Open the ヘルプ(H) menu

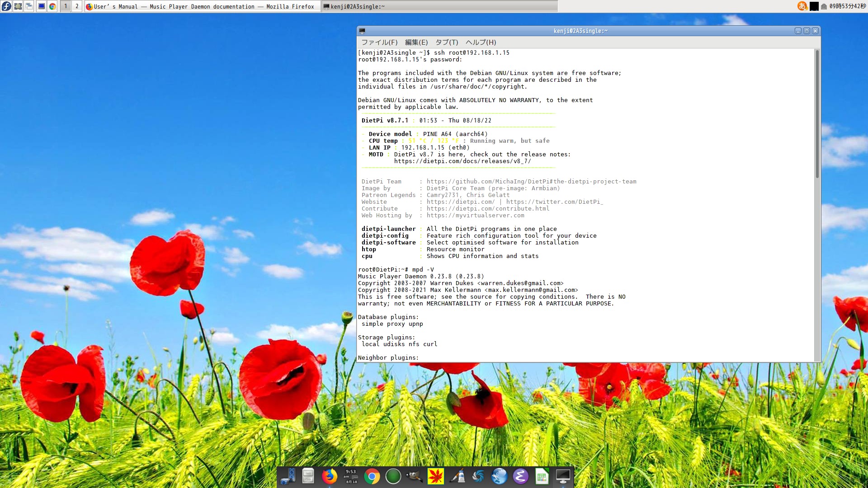tap(481, 42)
